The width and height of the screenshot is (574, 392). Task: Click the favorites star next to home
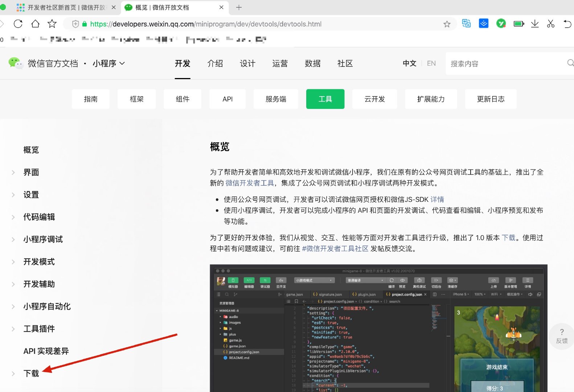[x=52, y=24]
